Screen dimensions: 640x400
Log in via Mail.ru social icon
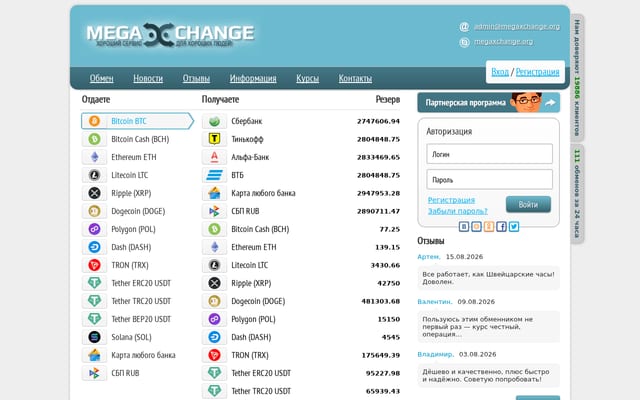[476, 227]
